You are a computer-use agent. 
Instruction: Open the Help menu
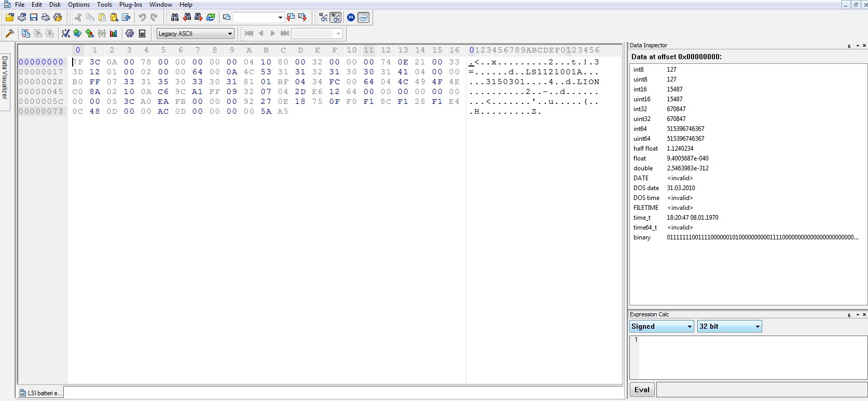click(186, 5)
